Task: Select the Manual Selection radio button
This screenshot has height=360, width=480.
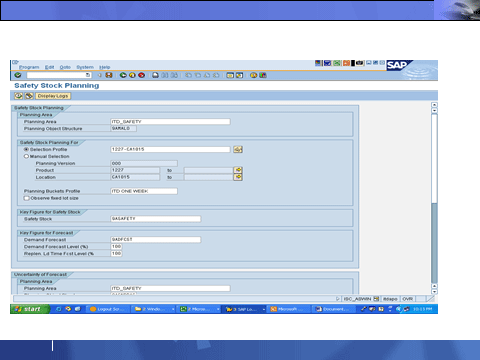Action: (26, 156)
